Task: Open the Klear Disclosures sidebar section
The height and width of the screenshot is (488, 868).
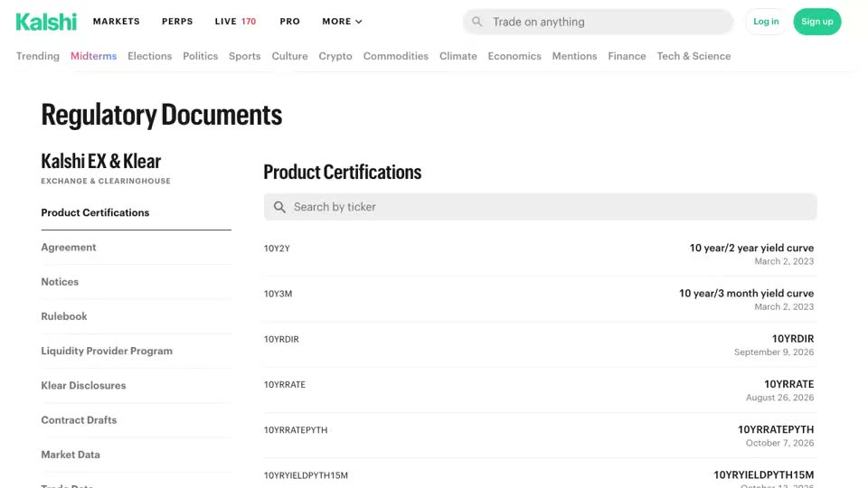Action: [137, 386]
